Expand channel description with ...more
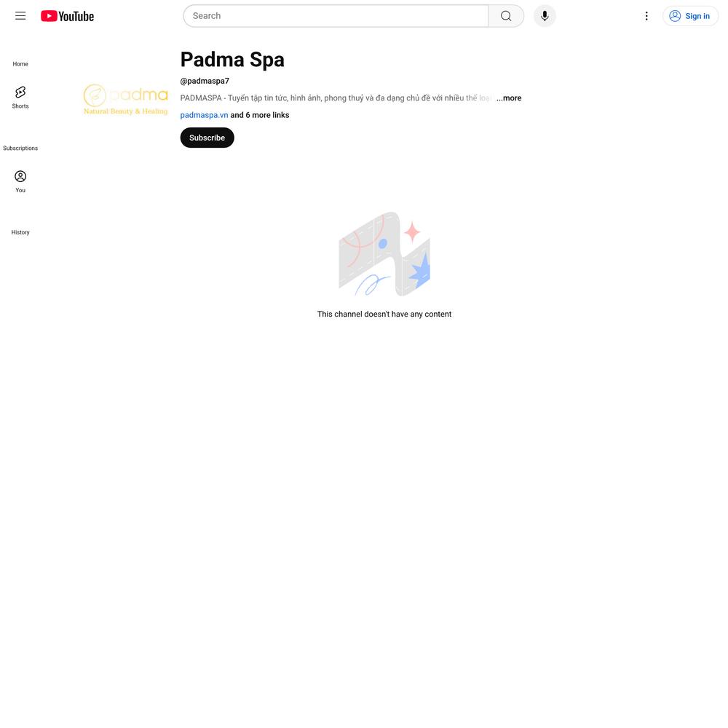This screenshot has height=728, width=728. coord(509,98)
